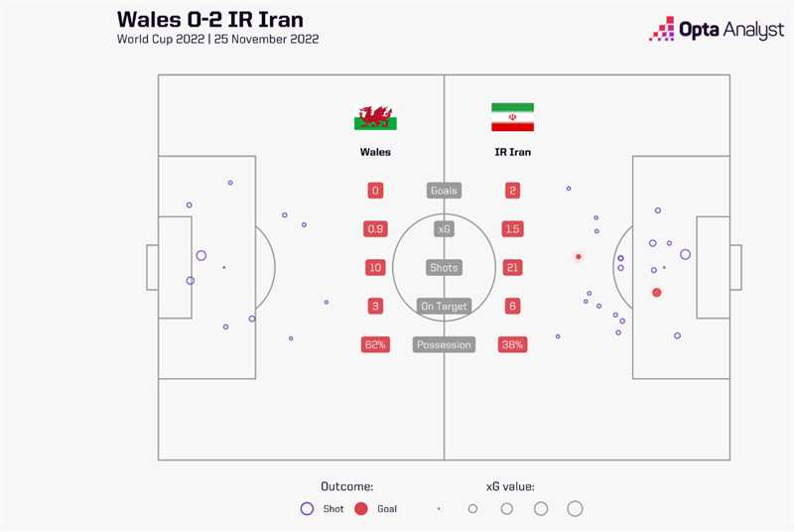Screen dimensions: 794x532
Task: Click Wales 62% possession value
Action: (375, 345)
